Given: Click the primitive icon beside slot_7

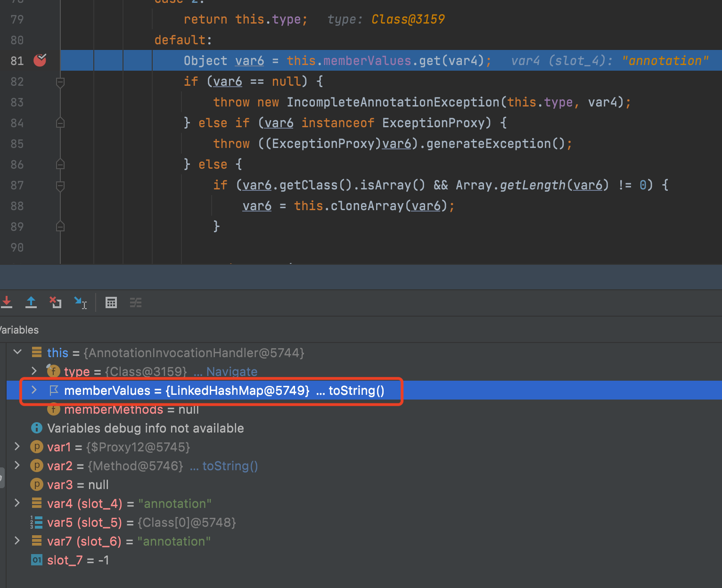Looking at the screenshot, I should 37,560.
